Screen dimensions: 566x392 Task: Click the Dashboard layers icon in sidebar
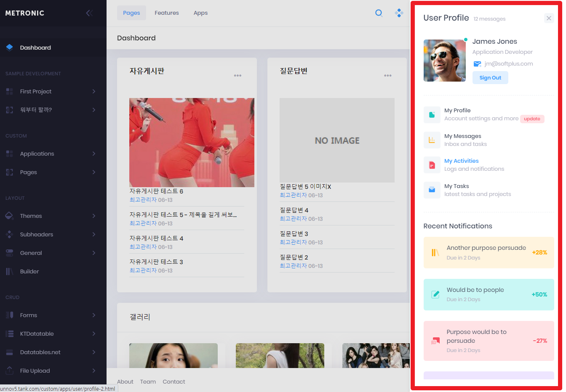[x=10, y=48]
